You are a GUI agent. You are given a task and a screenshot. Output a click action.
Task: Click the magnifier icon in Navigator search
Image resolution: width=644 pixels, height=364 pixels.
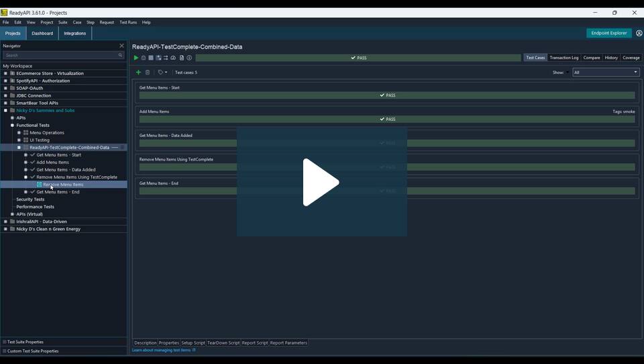[121, 55]
